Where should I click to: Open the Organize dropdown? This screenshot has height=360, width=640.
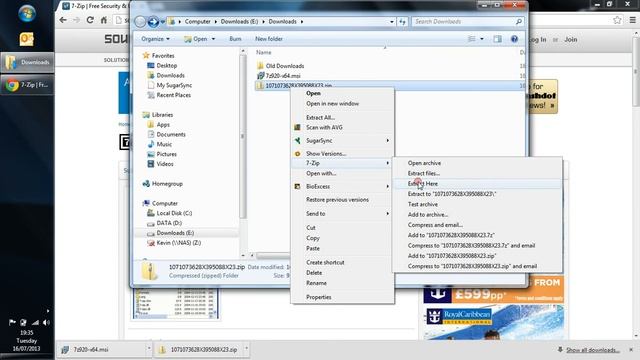(156, 39)
